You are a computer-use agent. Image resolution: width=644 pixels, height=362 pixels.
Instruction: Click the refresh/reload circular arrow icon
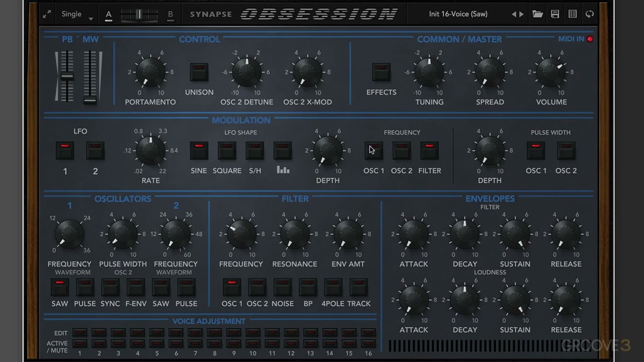pyautogui.click(x=590, y=14)
